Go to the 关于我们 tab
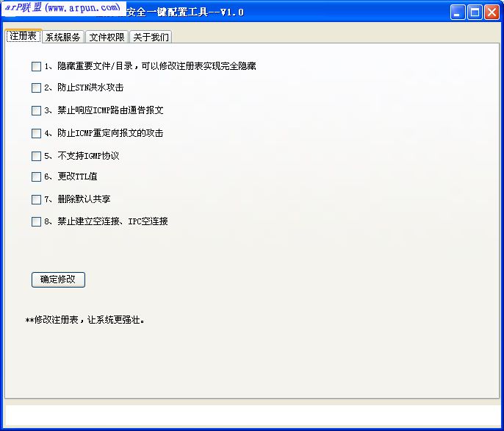 tap(151, 37)
